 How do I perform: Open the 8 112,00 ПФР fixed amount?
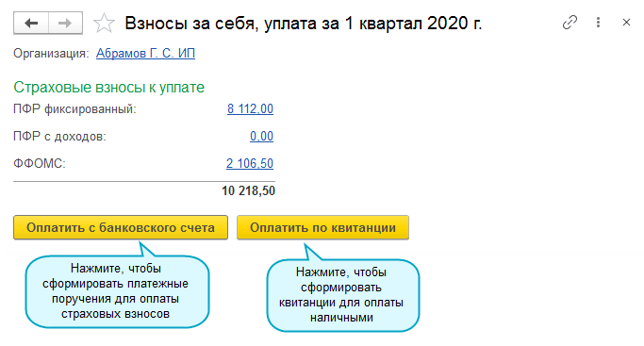click(x=250, y=108)
